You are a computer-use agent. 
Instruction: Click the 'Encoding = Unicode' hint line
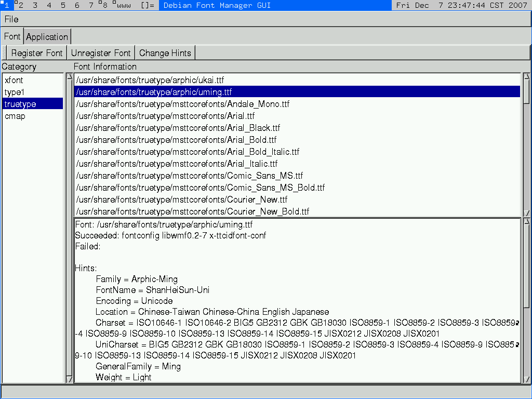(135, 301)
